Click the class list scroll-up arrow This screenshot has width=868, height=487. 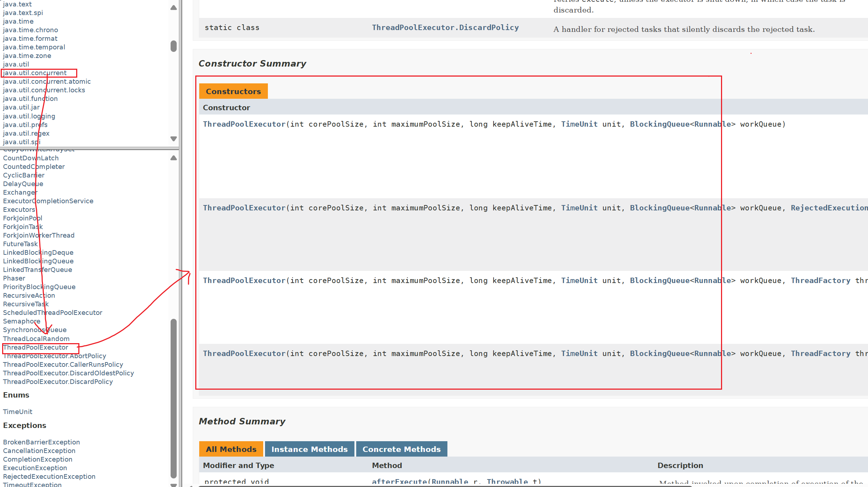click(x=173, y=158)
